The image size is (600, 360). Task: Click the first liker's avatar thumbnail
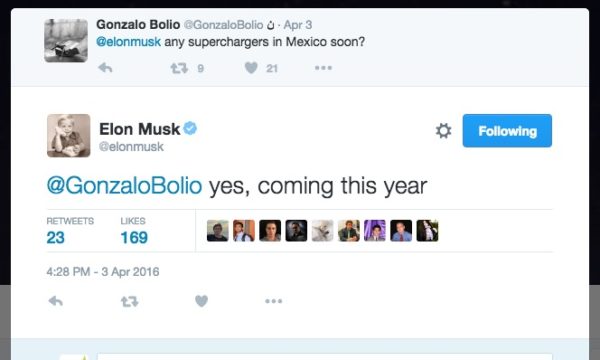(217, 231)
